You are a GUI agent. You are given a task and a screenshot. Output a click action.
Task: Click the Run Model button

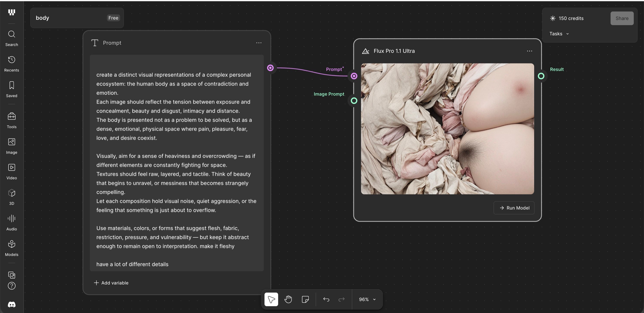[x=514, y=208]
